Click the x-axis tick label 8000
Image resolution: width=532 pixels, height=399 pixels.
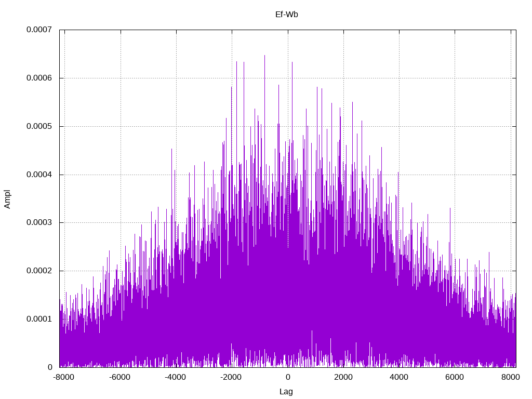click(x=511, y=377)
